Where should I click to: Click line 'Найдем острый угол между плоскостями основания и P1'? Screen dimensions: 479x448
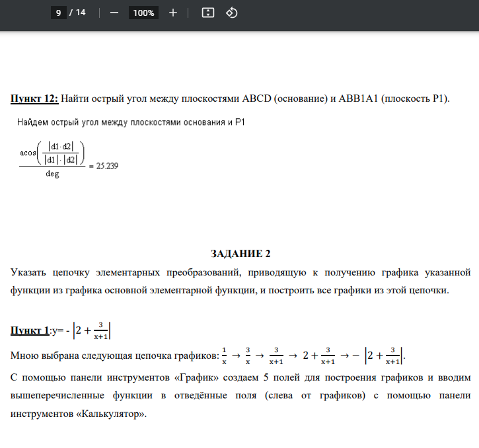coord(131,122)
